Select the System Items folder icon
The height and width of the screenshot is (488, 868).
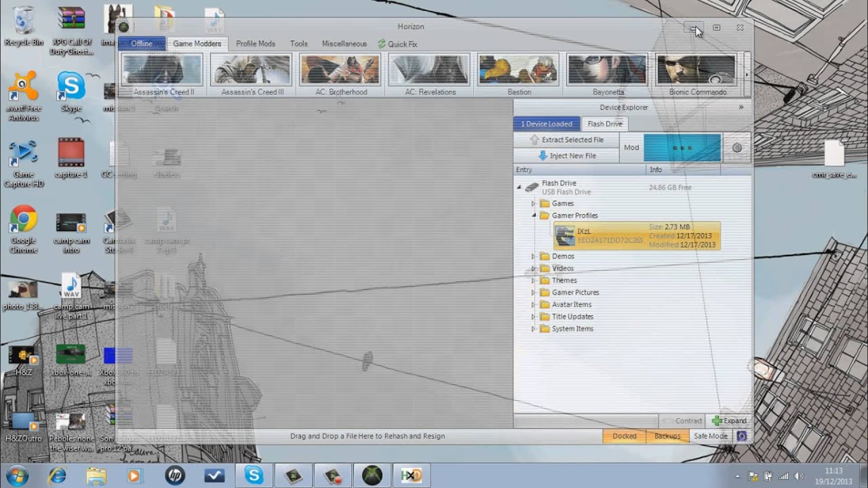544,329
